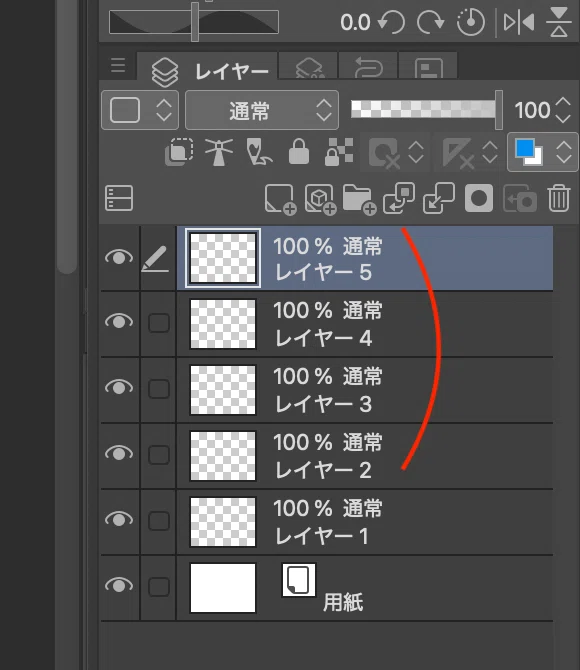Lock layer padlock icon
The image size is (580, 670).
click(x=299, y=152)
